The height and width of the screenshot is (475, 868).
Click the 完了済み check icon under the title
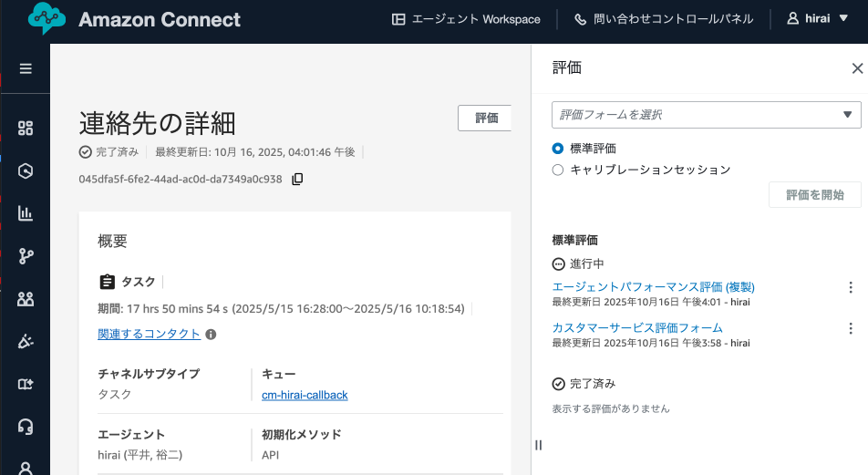(x=86, y=152)
